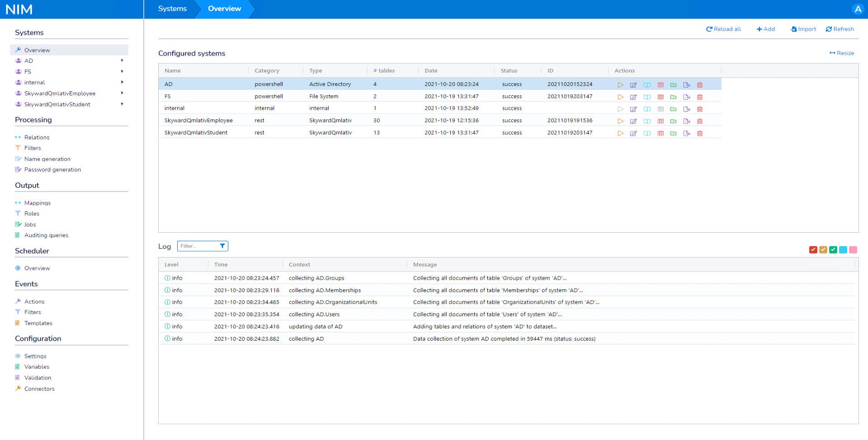Expand SkywardQmlativEmployee in the sidebar

pyautogui.click(x=121, y=93)
